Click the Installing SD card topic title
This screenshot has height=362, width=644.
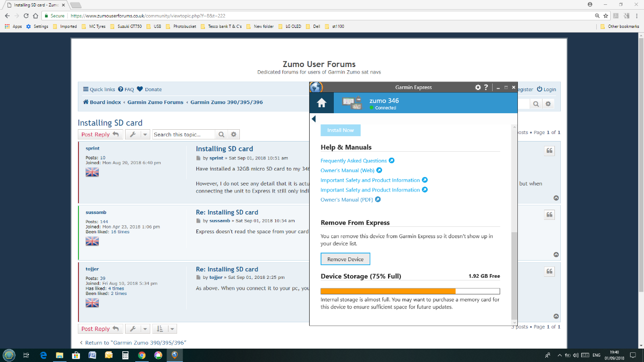(x=110, y=123)
